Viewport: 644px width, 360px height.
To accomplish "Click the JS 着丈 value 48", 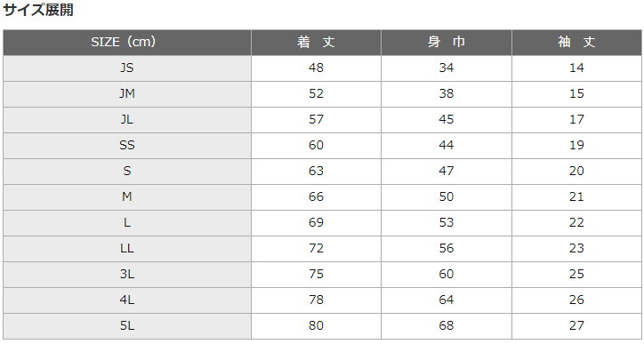I will click(316, 68).
